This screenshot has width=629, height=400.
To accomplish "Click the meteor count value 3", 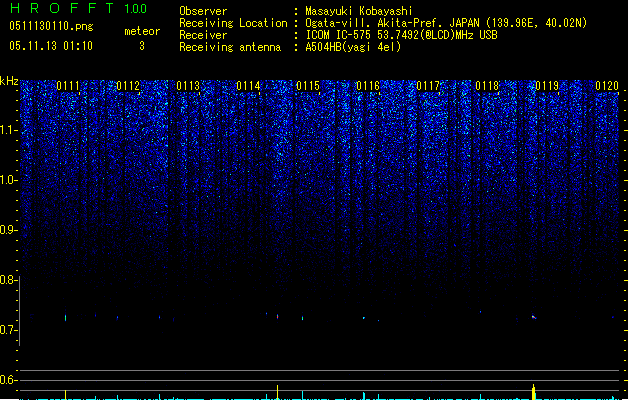I will 142,46.
